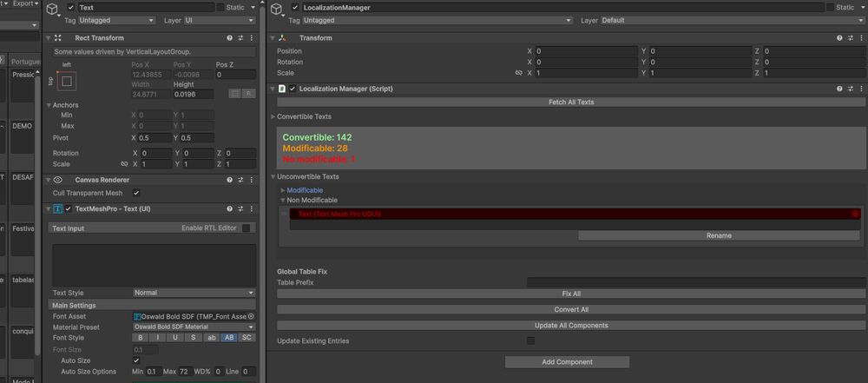Click the Canvas Renderer eye icon
The width and height of the screenshot is (868, 383).
(x=57, y=180)
